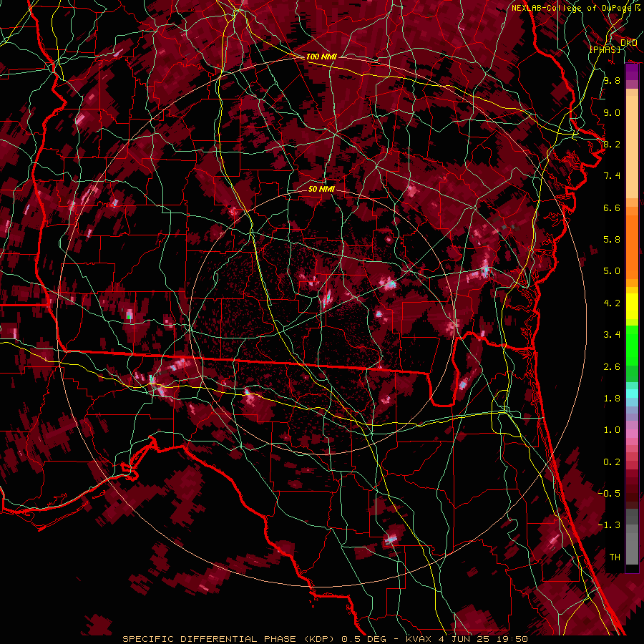Click the DKD label above the color scale
644x644 pixels.
(x=628, y=43)
